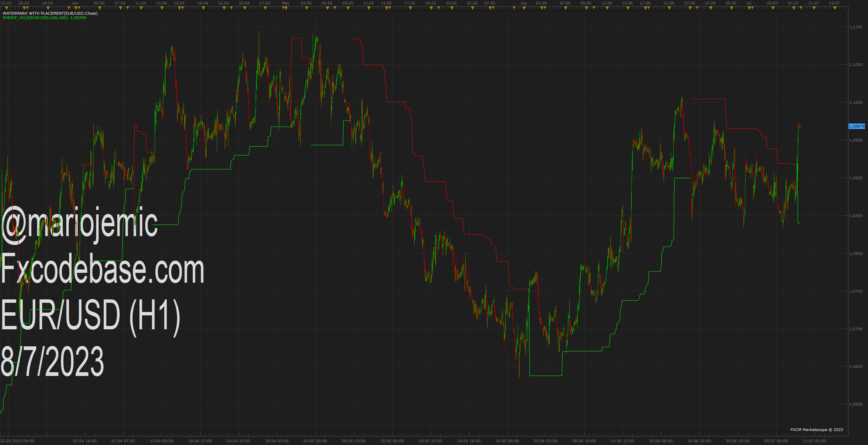This screenshot has width=868, height=445.
Task: Click the 1,0600 price axis label
Action: coord(856,404)
